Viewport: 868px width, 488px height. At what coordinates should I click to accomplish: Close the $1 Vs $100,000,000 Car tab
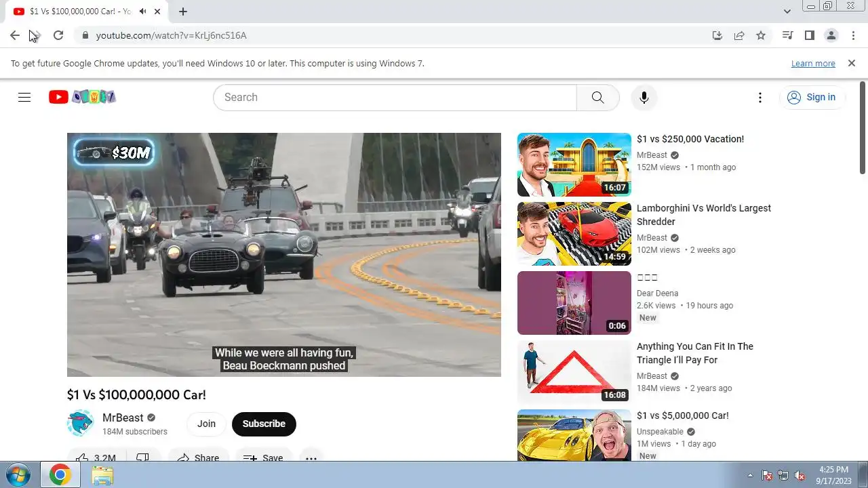pos(158,12)
